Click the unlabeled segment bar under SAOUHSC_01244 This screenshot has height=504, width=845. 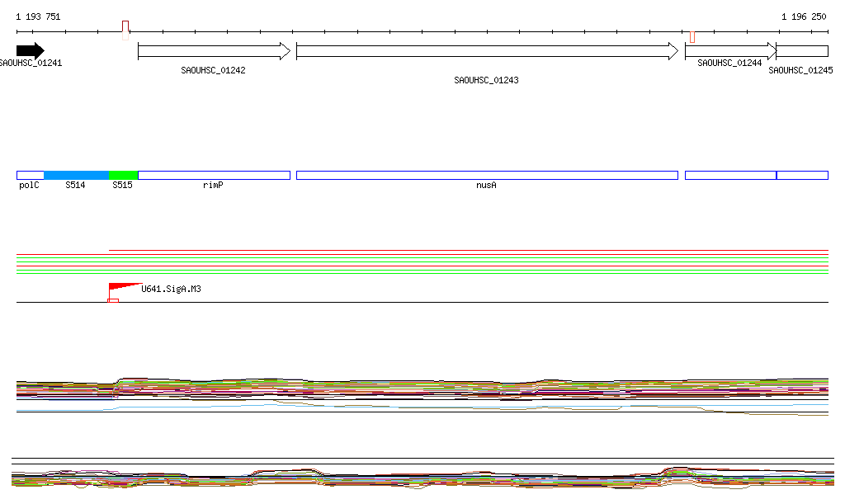(730, 175)
